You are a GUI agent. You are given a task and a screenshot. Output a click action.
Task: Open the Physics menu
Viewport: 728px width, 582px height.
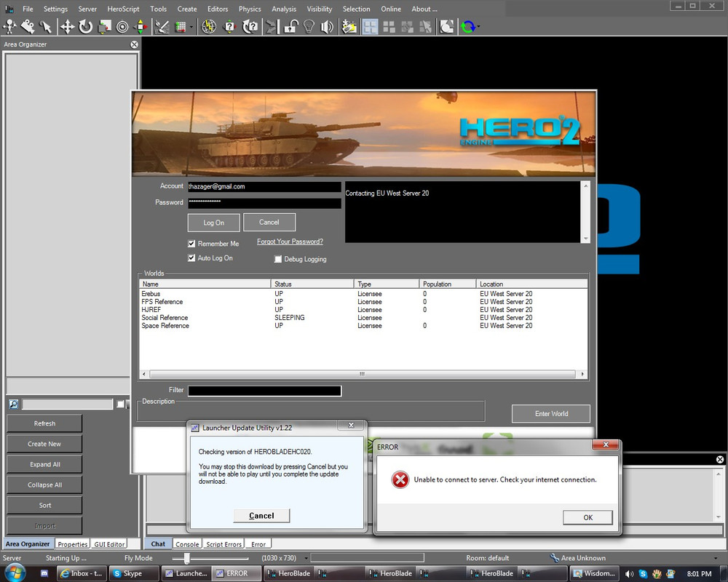click(x=250, y=9)
